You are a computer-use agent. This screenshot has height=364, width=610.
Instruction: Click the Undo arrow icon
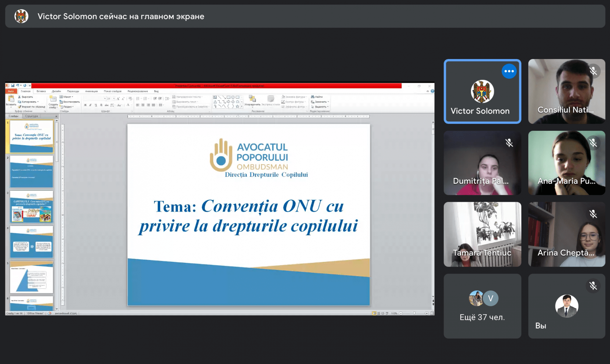click(17, 85)
